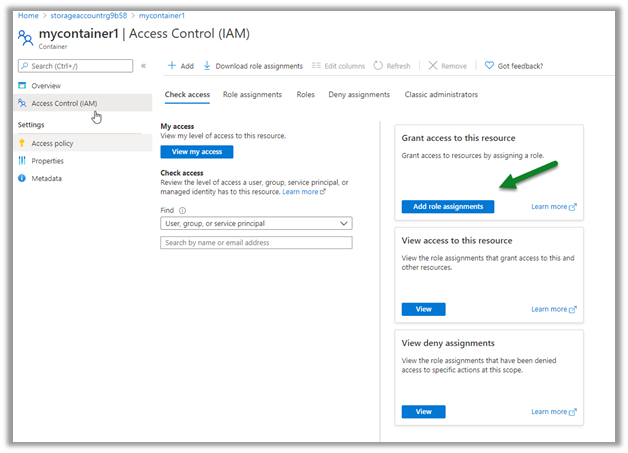Switch to the Role assignments tab
Viewport: 628px width, 453px height.
252,95
